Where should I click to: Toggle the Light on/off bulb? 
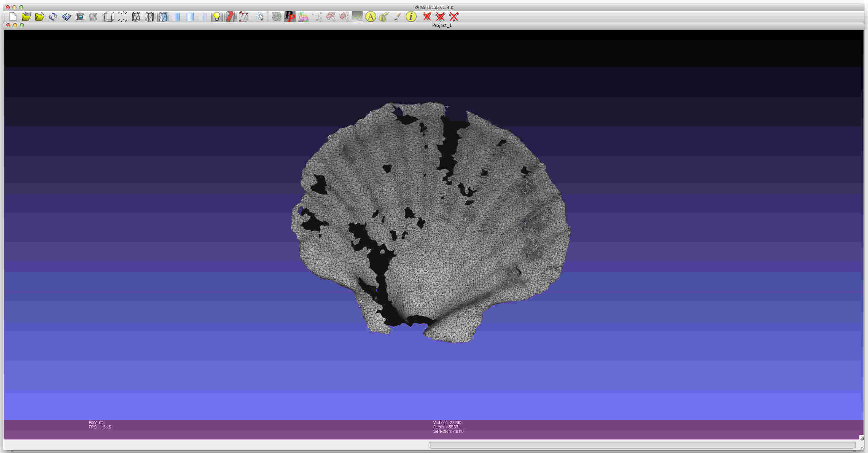click(x=217, y=16)
